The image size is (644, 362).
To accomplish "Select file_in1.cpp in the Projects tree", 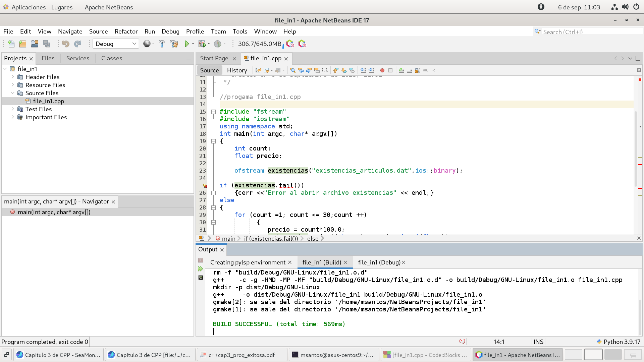I will (48, 101).
